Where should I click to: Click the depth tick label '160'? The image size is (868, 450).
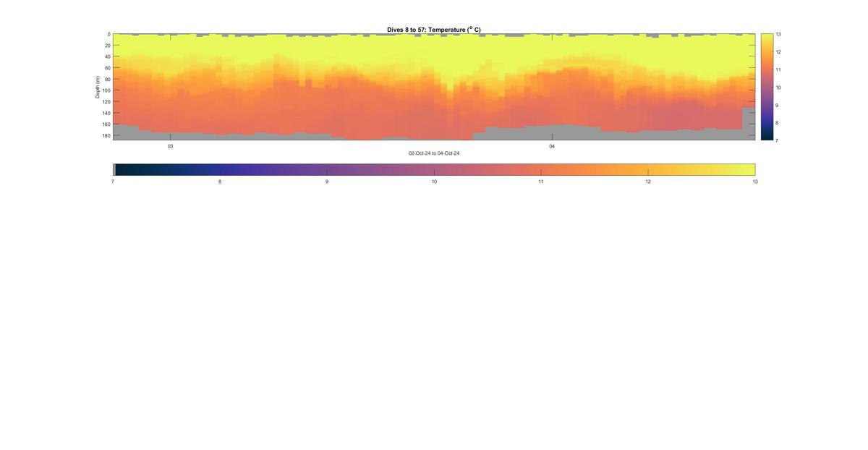coord(106,124)
